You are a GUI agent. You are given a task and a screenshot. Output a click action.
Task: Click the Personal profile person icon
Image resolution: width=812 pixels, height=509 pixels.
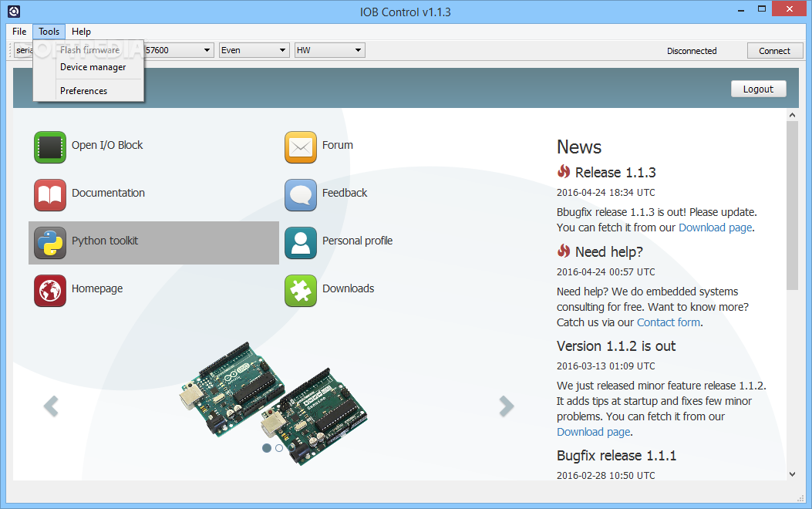tap(301, 243)
